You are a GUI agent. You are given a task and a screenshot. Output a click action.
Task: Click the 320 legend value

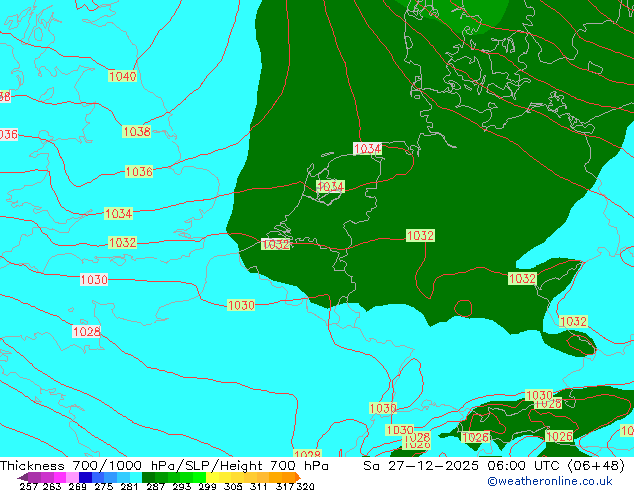tap(305, 486)
